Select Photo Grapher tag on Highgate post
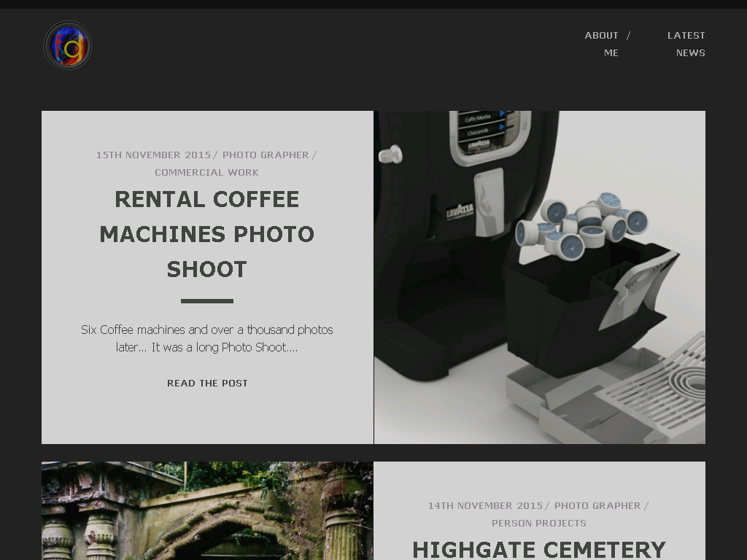The width and height of the screenshot is (747, 560). pyautogui.click(x=597, y=506)
